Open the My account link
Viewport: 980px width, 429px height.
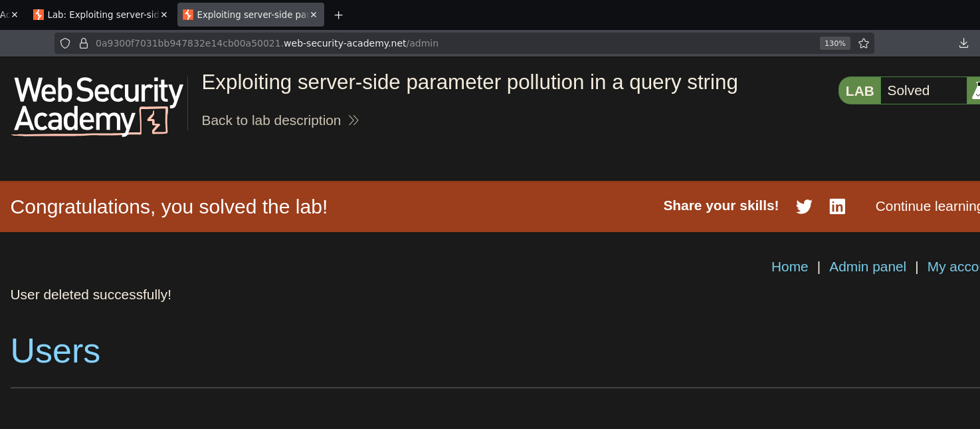(x=953, y=267)
